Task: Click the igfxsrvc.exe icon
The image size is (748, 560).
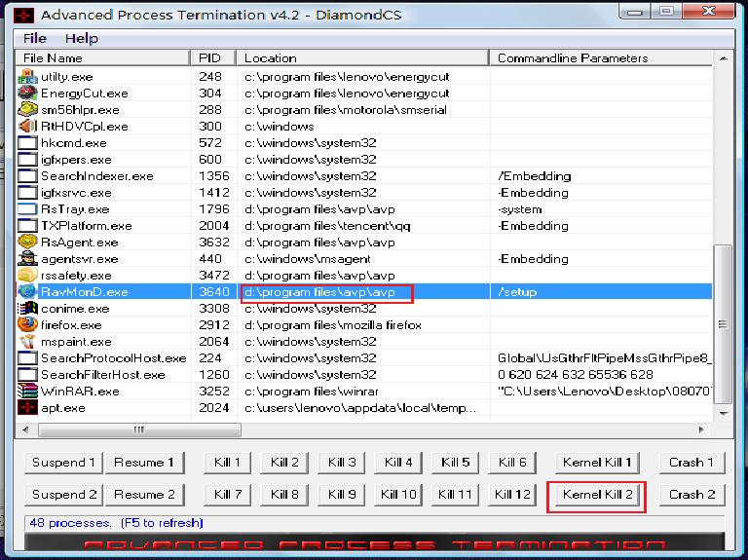Action: pos(27,193)
